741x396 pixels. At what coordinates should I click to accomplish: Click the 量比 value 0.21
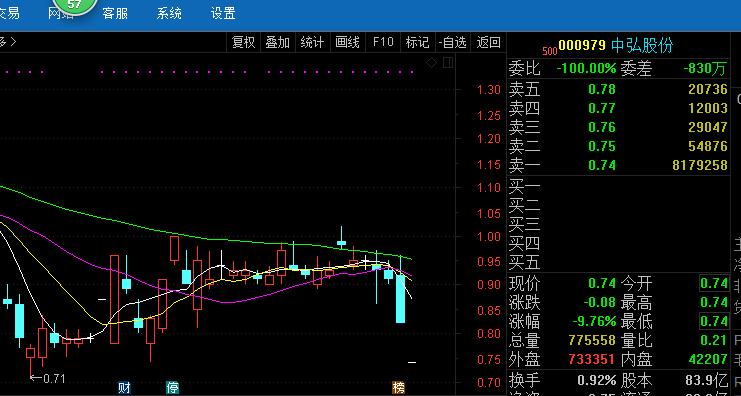[x=714, y=340]
